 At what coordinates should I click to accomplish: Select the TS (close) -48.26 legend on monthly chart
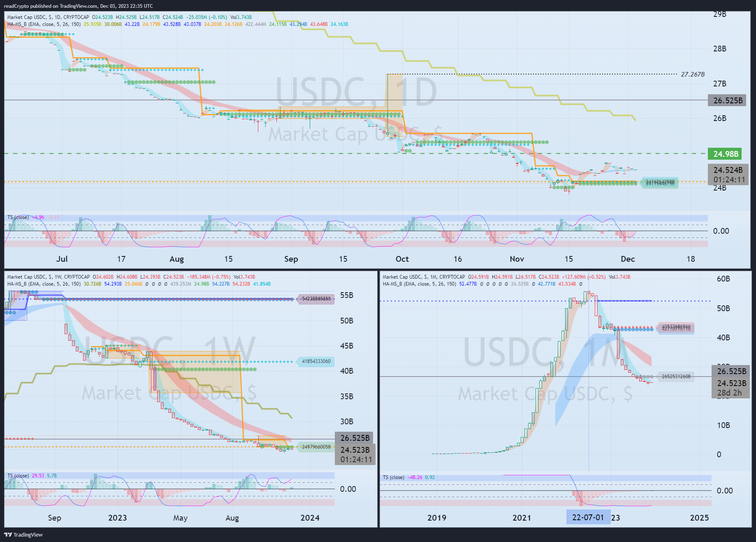(x=409, y=477)
